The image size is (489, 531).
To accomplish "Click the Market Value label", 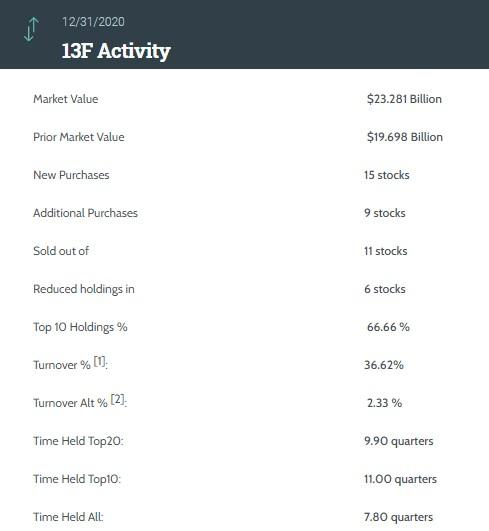I will click(x=66, y=99).
